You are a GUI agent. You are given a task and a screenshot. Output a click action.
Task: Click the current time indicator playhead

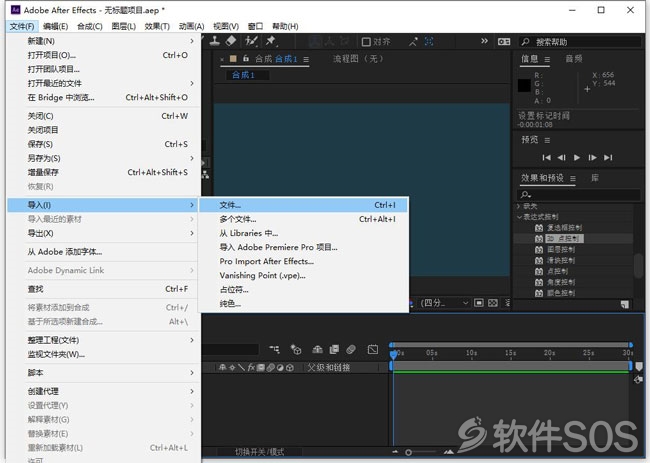pos(393,354)
